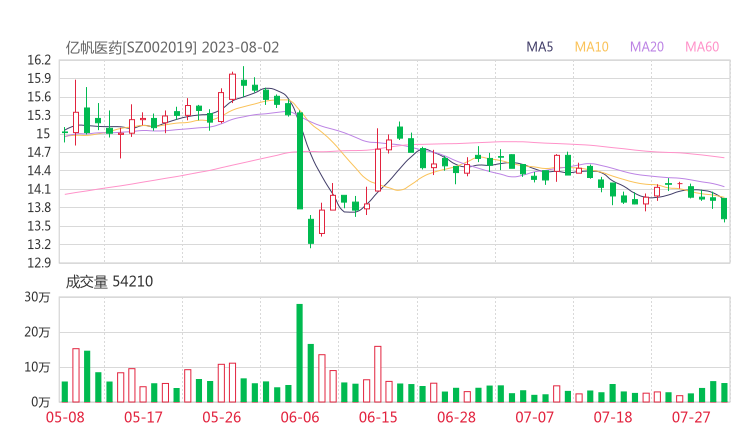Click the 20万 volume axis label
This screenshot has width=740, height=440.
coord(37,332)
